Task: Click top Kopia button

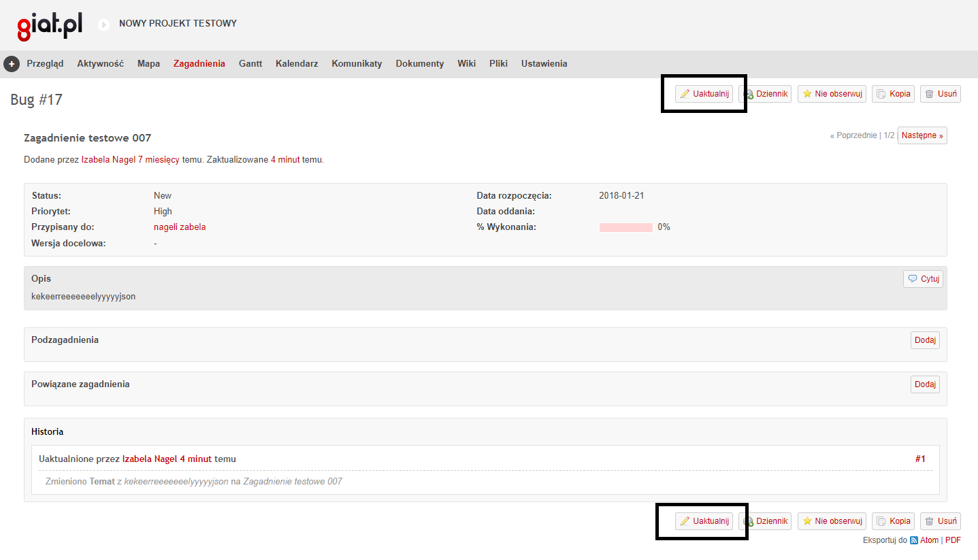Action: click(893, 94)
